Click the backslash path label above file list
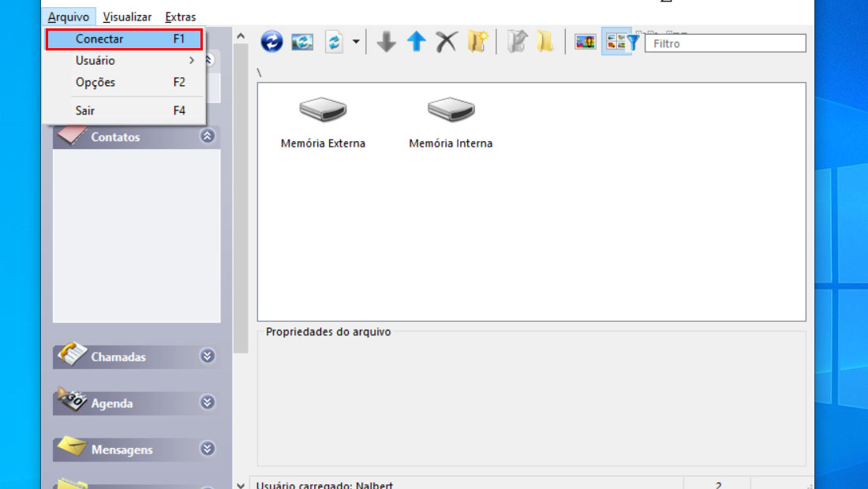The image size is (868, 489). pyautogui.click(x=259, y=73)
